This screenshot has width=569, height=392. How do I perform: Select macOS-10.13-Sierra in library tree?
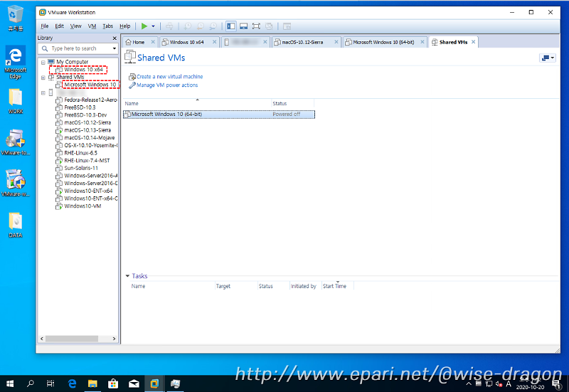click(87, 130)
